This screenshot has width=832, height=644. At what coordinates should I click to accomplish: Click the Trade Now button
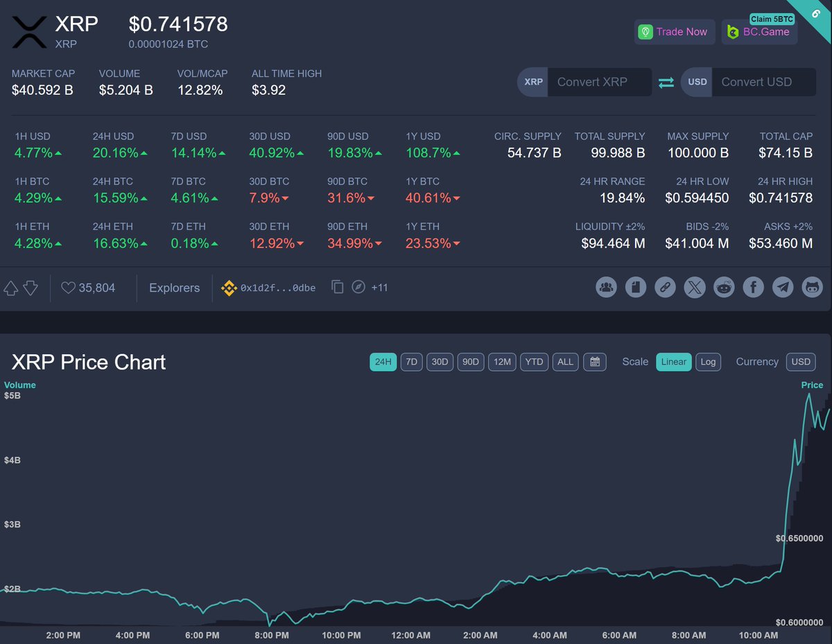(x=675, y=32)
